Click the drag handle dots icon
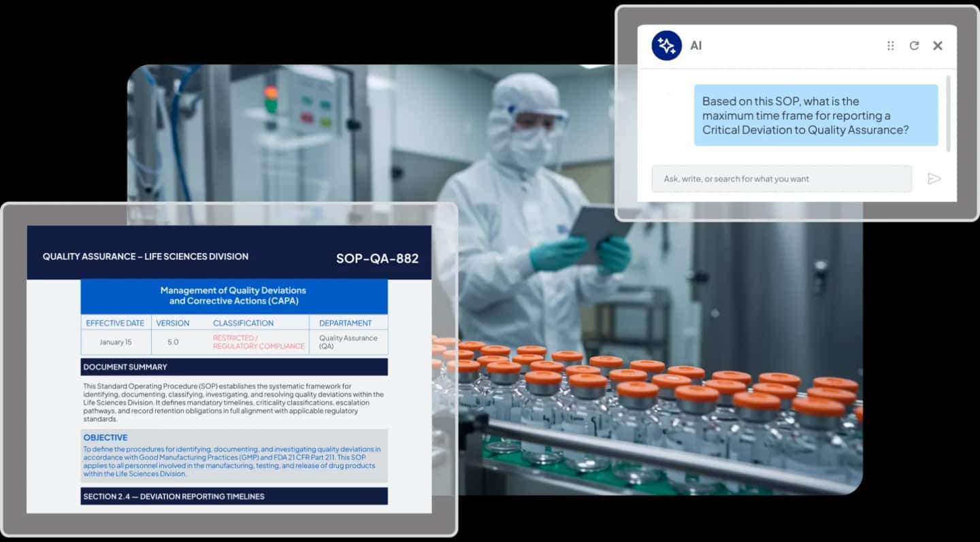Viewport: 980px width, 542px height. (x=890, y=46)
